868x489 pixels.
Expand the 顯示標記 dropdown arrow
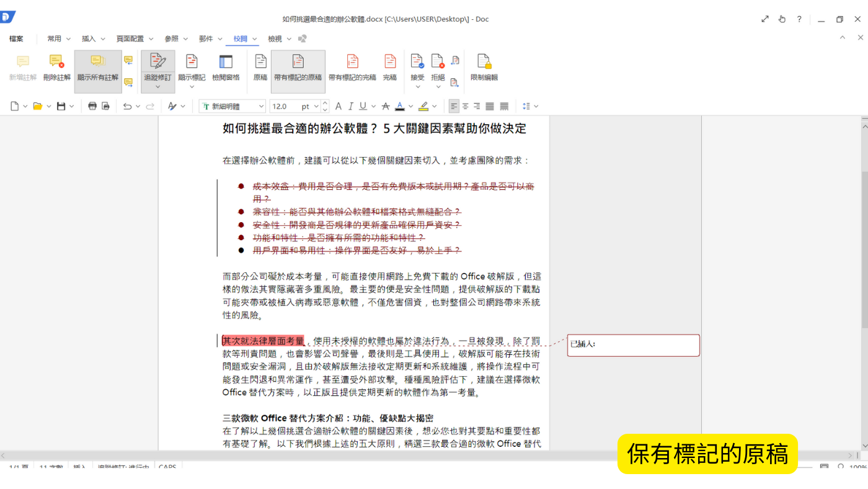[x=192, y=87]
